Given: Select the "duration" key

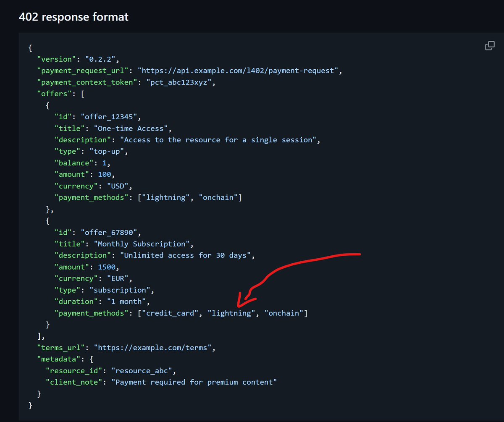Looking at the screenshot, I should (x=76, y=301).
